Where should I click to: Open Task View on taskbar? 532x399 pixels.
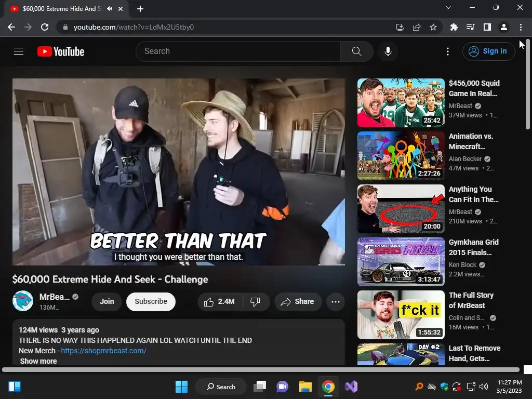pyautogui.click(x=260, y=387)
